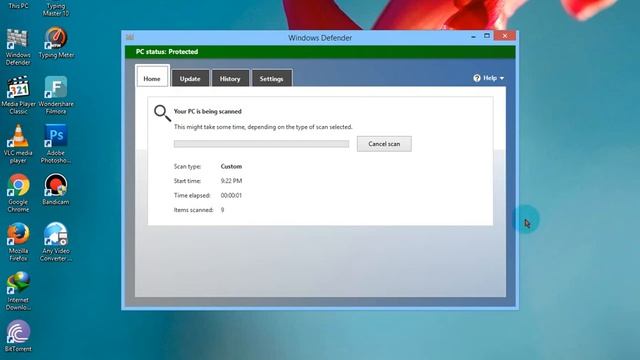Open Mozilla Firefox shortcut
Screen dimensions: 640x360
18,242
